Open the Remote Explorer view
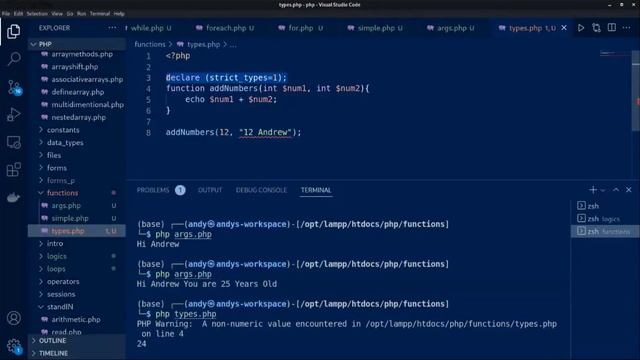Screen dimensions: 640x360 pyautogui.click(x=13, y=142)
